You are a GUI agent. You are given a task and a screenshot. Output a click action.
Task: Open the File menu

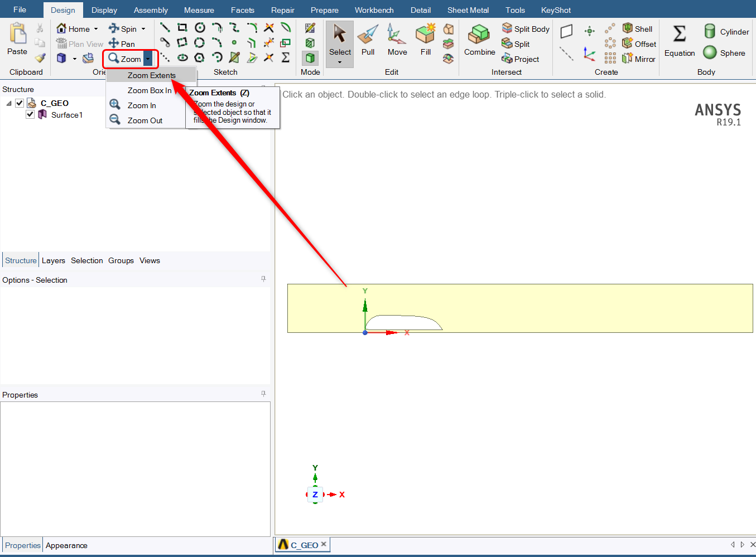click(20, 9)
